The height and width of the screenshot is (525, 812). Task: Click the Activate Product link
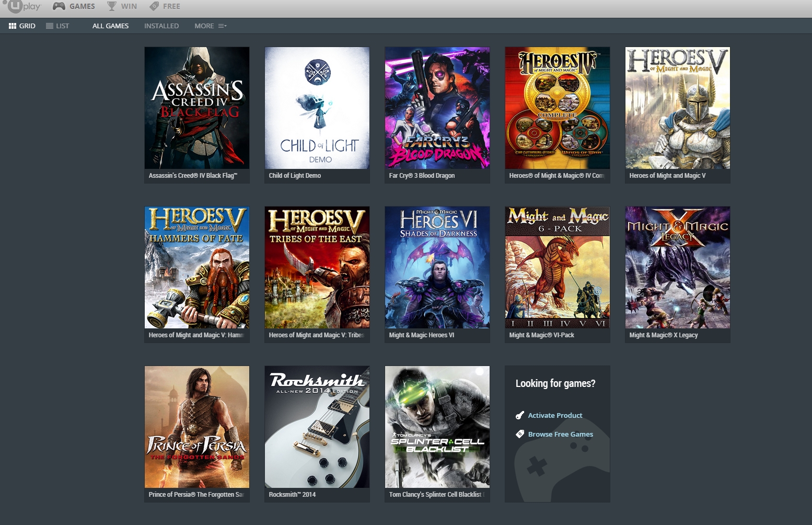[555, 415]
